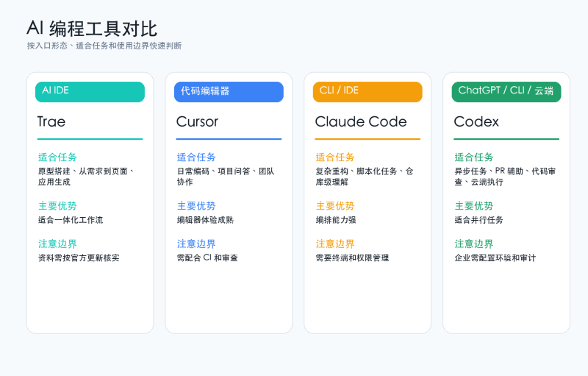The image size is (588, 376).
Task: Click the text 适合并行任务
Action: click(478, 220)
